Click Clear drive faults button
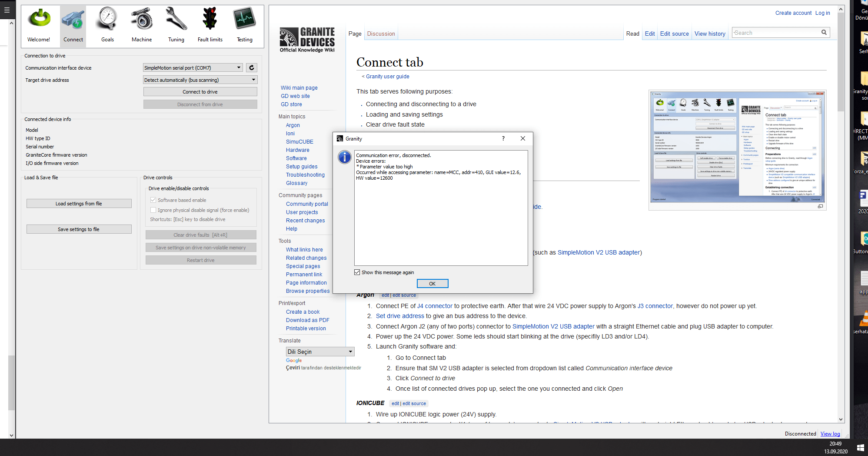Image resolution: width=868 pixels, height=456 pixels. point(201,235)
